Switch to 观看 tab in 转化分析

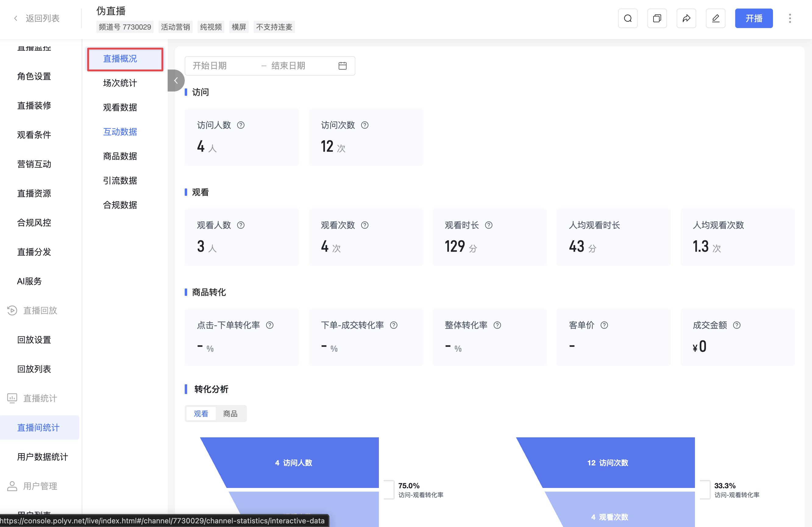[201, 414]
